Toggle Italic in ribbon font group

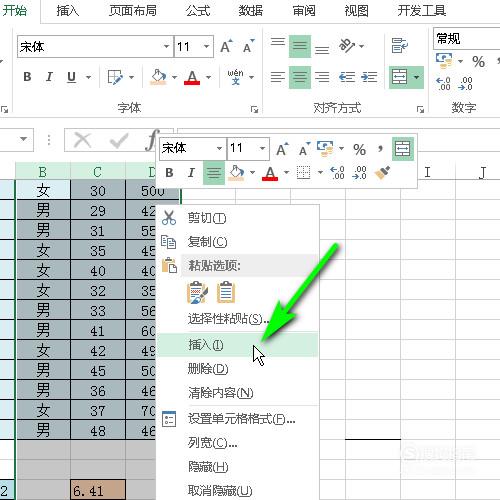49,77
